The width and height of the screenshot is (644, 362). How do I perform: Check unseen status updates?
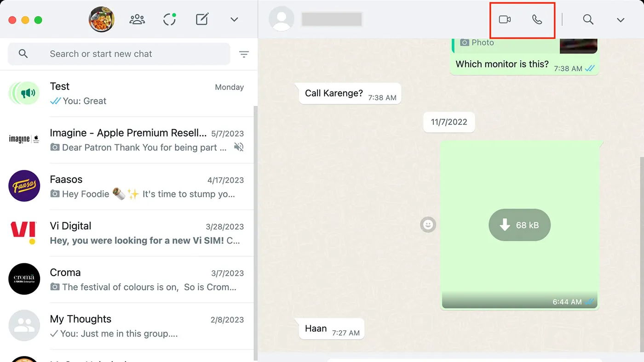click(169, 19)
